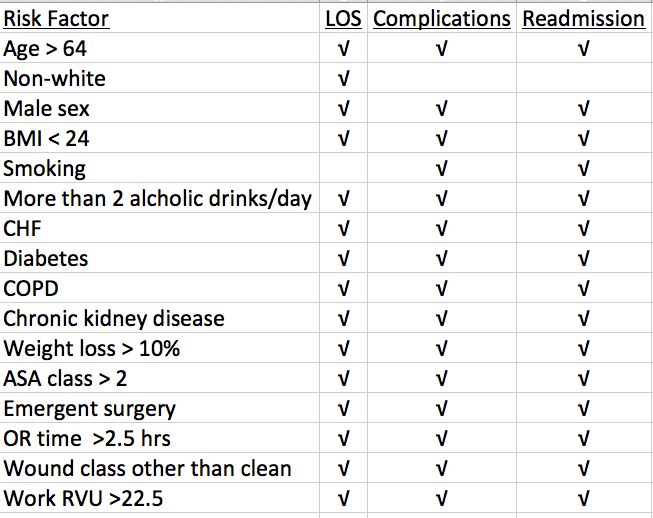Click More than 2 alcholic drinks/day cell
The image size is (653, 518).
point(160,198)
